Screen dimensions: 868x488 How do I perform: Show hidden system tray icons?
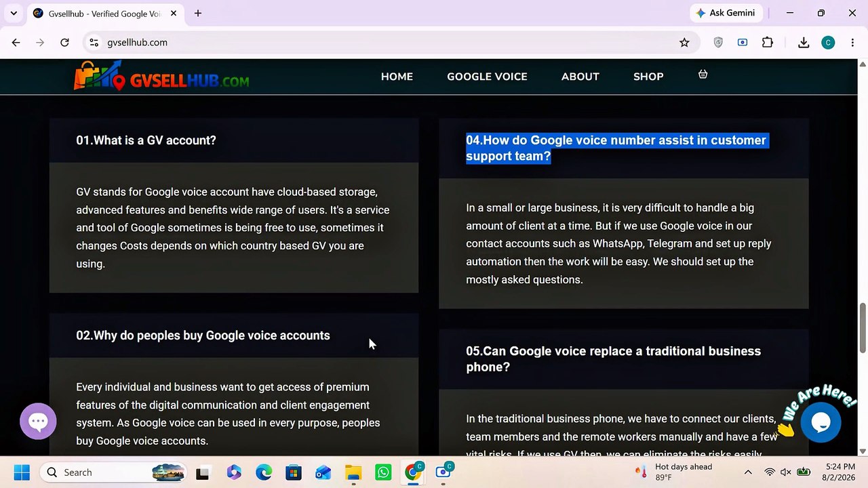748,472
